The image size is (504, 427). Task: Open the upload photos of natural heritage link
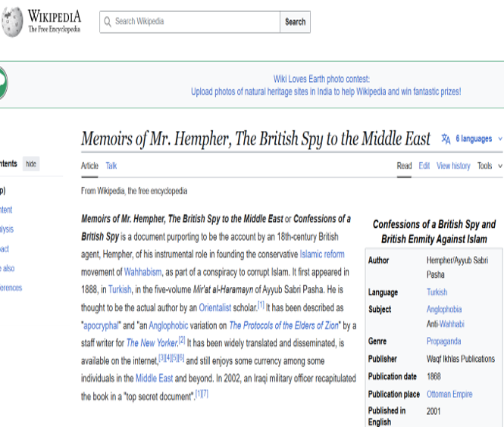326,92
